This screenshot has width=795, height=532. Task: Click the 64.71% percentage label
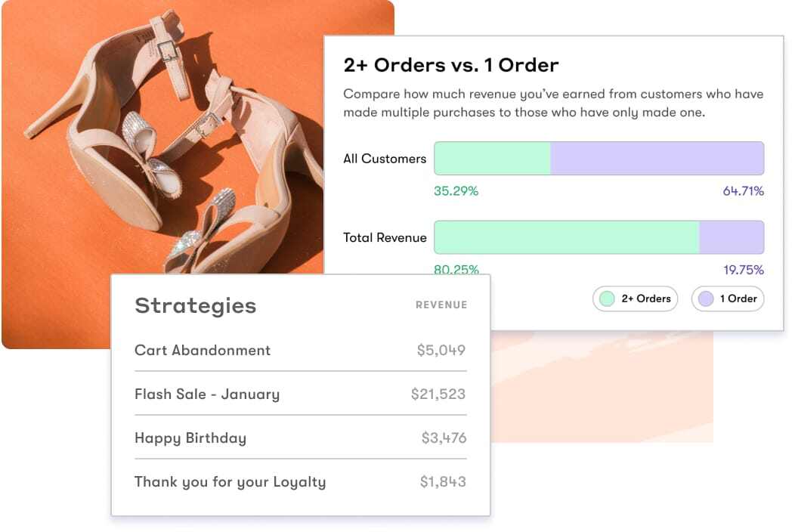(x=744, y=192)
